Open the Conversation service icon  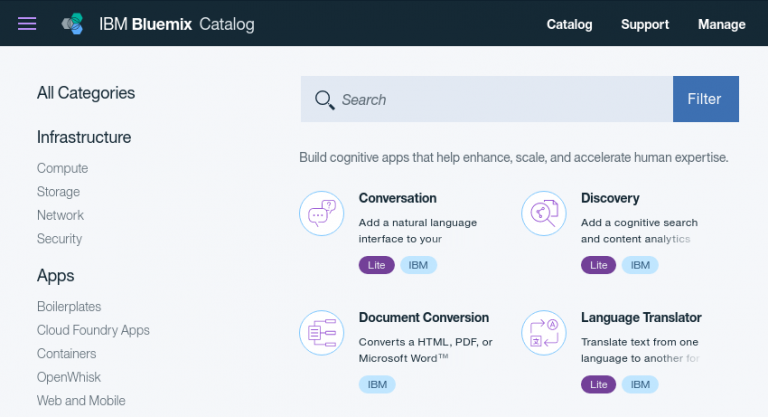pos(322,214)
